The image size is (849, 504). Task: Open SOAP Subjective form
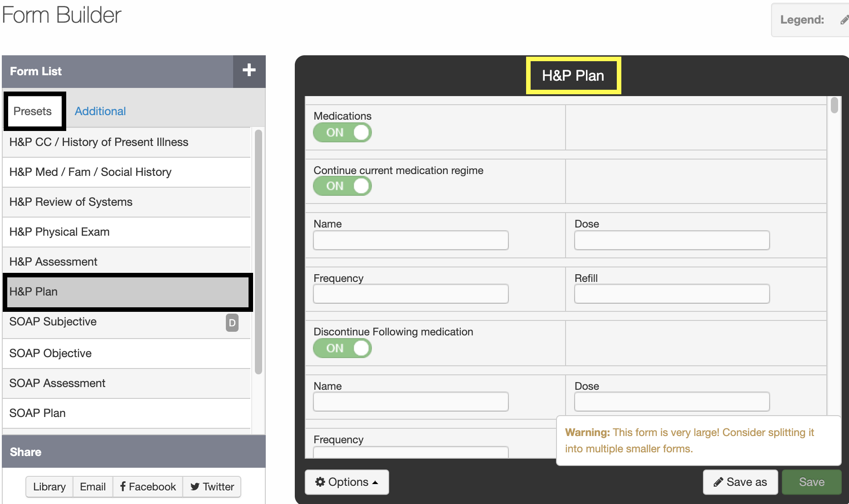pyautogui.click(x=127, y=323)
